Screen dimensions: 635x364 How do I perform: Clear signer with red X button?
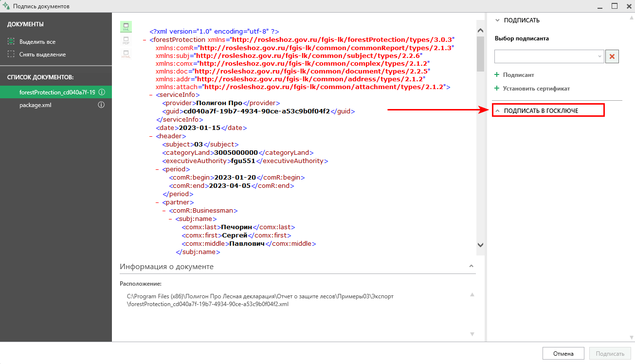tap(613, 56)
